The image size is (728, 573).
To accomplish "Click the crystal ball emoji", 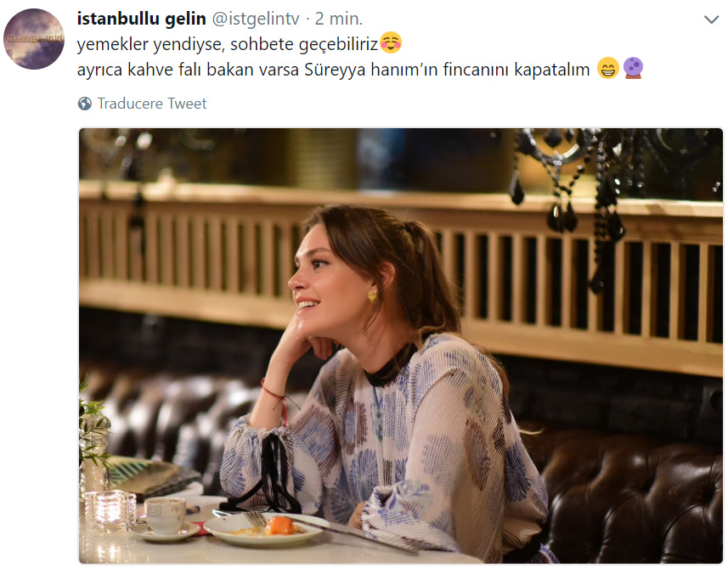I will tap(633, 69).
